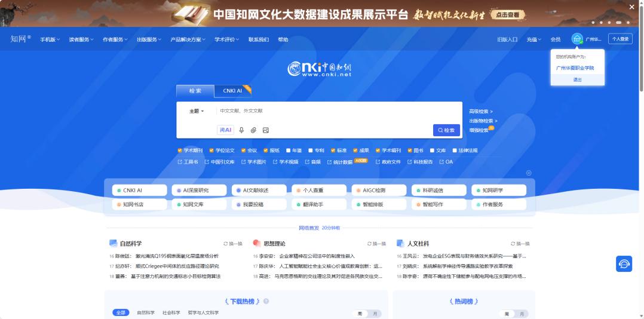
Task: Click the microphone voice search icon
Action: (241, 130)
